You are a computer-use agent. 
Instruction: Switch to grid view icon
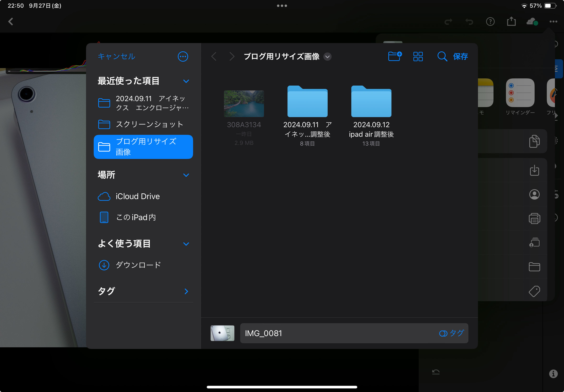[x=418, y=56]
